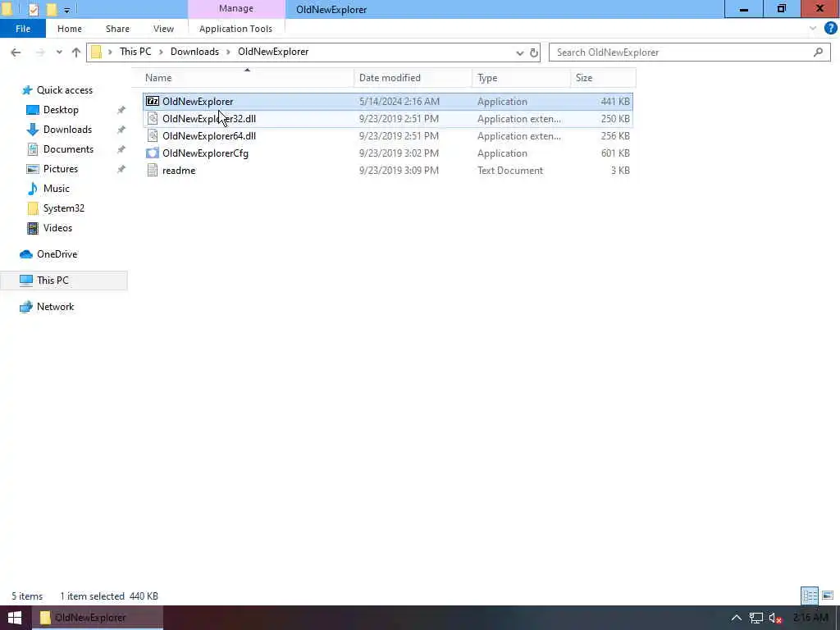This screenshot has height=630, width=840.
Task: Switch to Details view layout
Action: coord(810,596)
